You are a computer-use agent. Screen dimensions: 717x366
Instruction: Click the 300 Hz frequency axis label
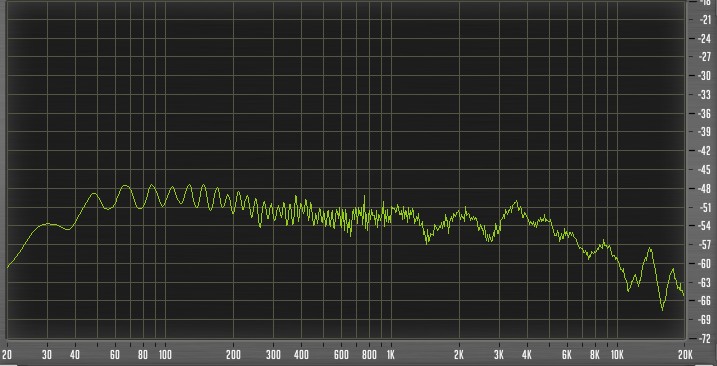coord(273,355)
